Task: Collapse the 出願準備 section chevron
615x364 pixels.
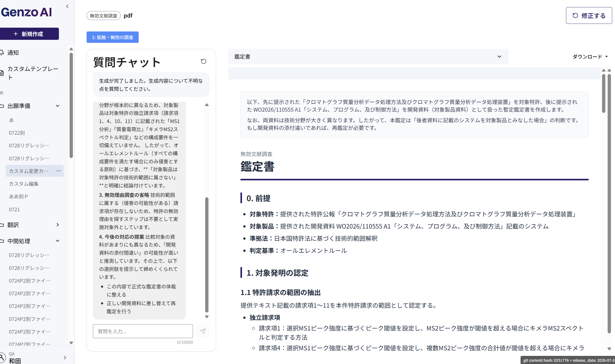Action: click(58, 106)
